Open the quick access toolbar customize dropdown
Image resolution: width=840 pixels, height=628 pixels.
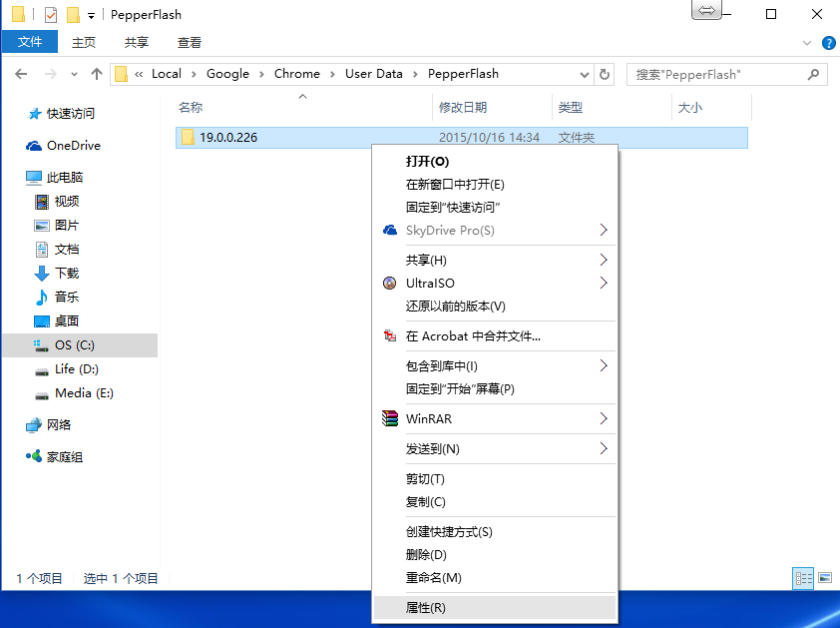tap(91, 16)
